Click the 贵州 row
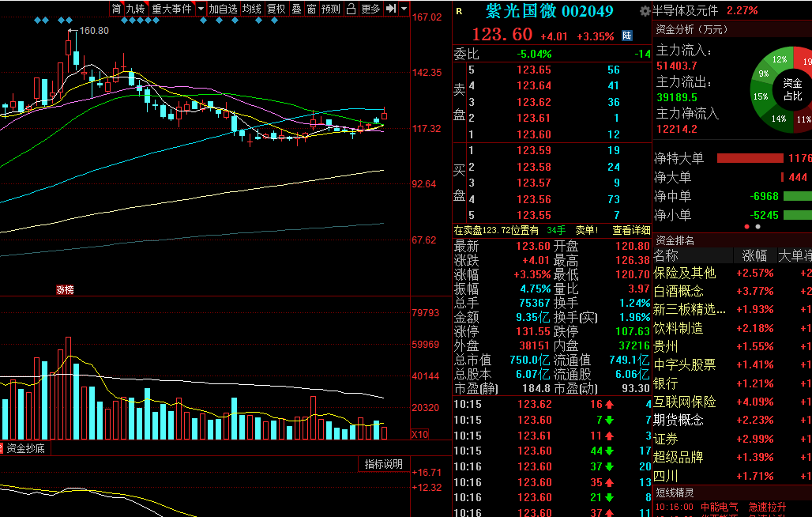812x517 pixels. [x=732, y=346]
